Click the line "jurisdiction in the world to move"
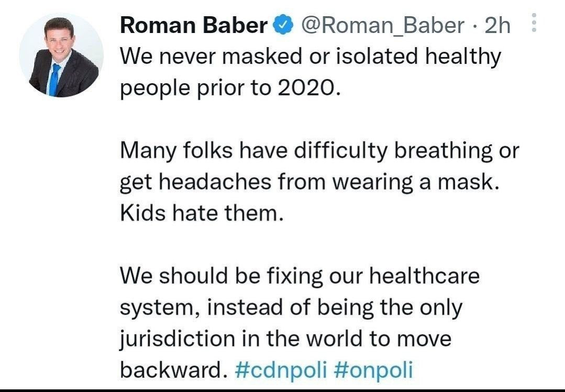Screen dimensions: 565x392 (x=285, y=339)
